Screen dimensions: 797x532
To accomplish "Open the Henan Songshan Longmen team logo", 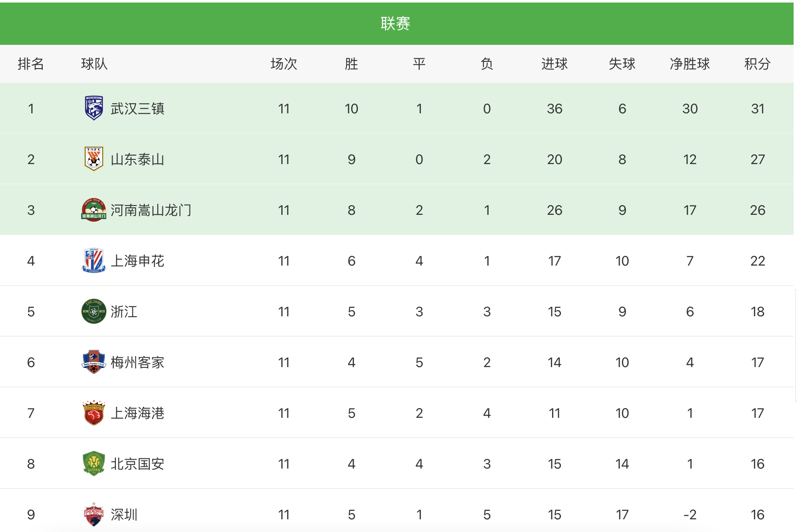I will (93, 210).
